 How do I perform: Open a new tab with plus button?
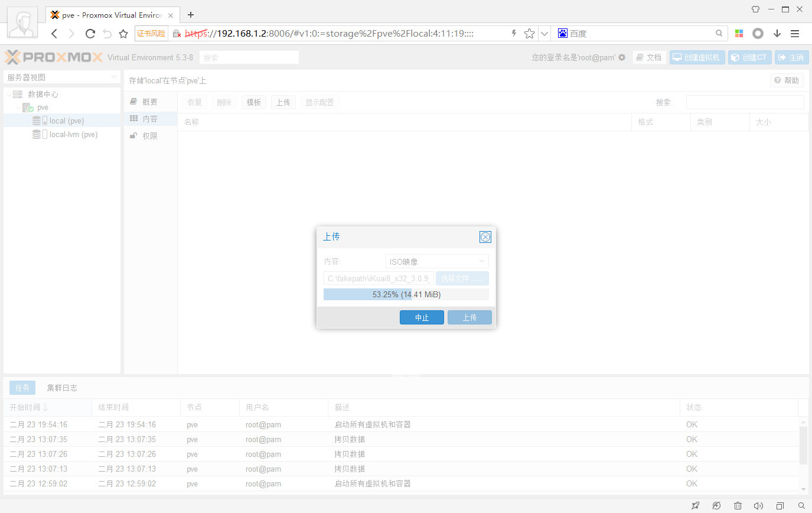click(191, 15)
